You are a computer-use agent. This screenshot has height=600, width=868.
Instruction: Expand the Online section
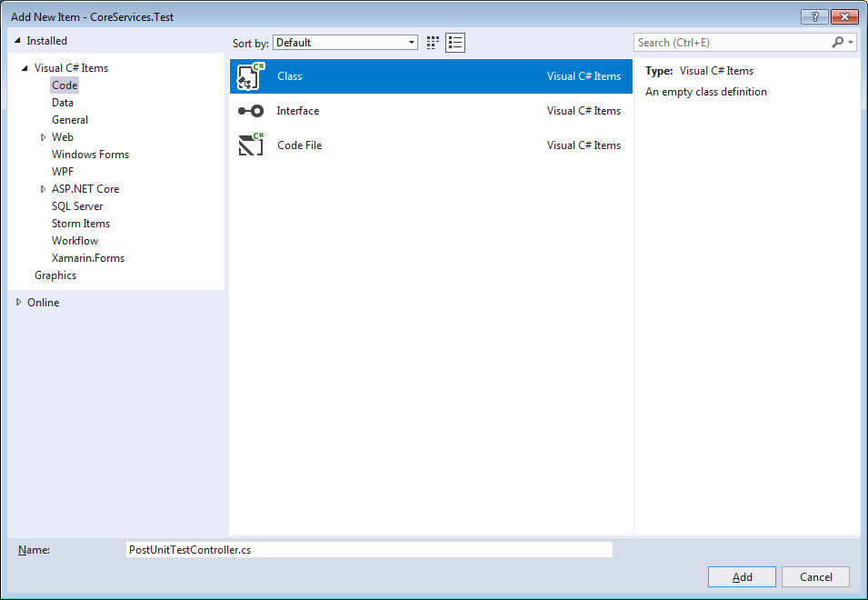(18, 302)
